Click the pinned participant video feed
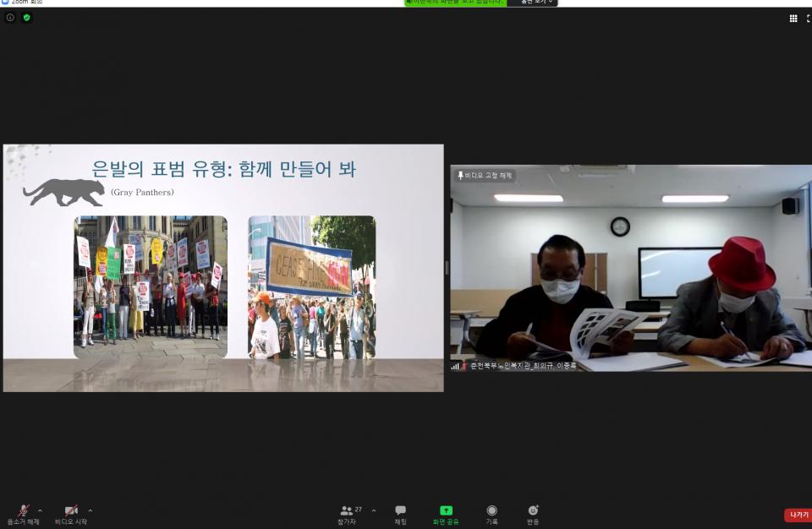 [x=631, y=268]
